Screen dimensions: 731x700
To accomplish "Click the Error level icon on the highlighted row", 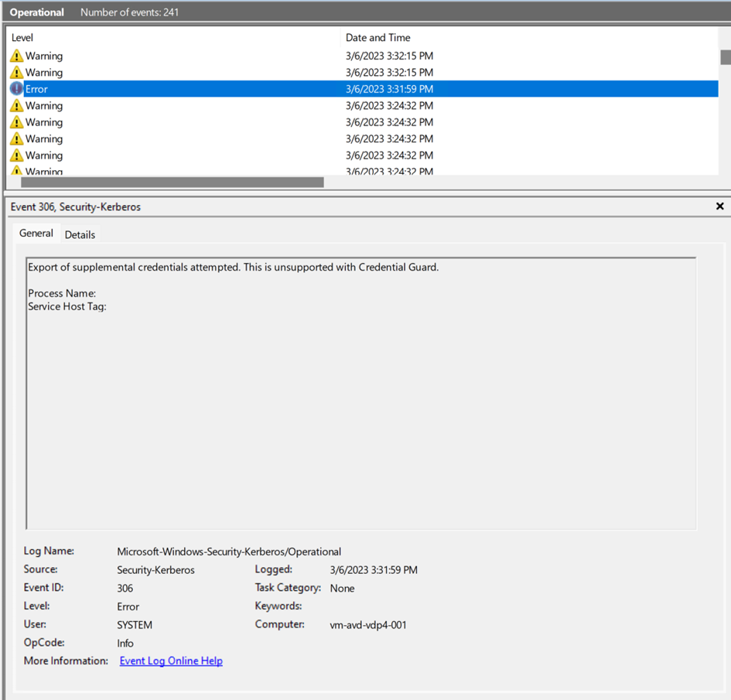I will click(x=15, y=88).
